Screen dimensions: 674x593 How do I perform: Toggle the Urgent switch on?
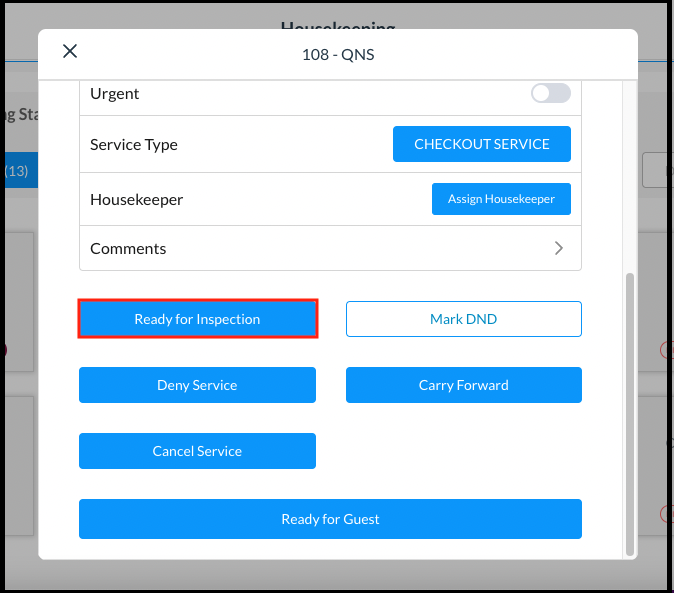point(550,93)
